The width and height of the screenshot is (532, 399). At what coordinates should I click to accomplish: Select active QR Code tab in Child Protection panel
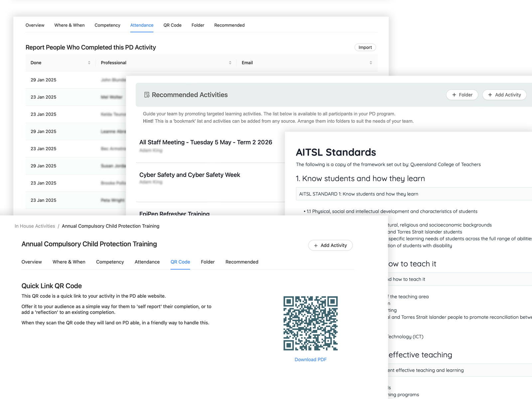tap(180, 262)
